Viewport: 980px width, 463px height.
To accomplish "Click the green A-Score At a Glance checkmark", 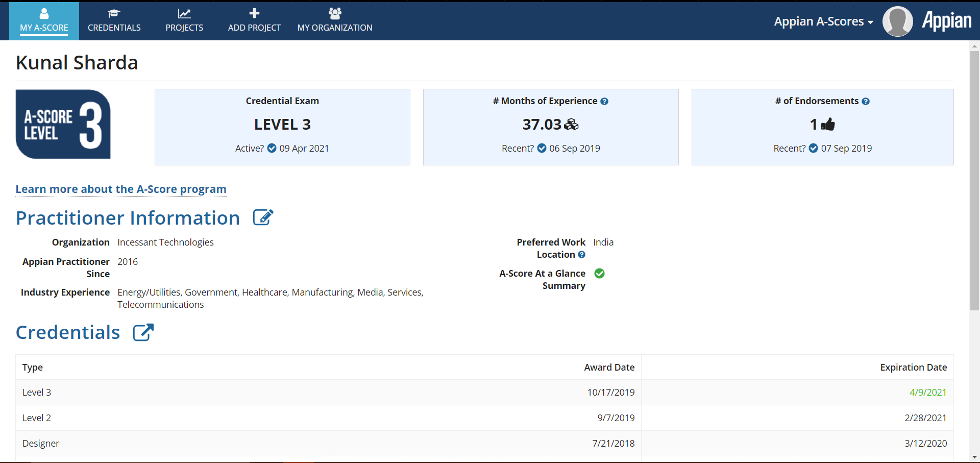I will click(x=600, y=274).
